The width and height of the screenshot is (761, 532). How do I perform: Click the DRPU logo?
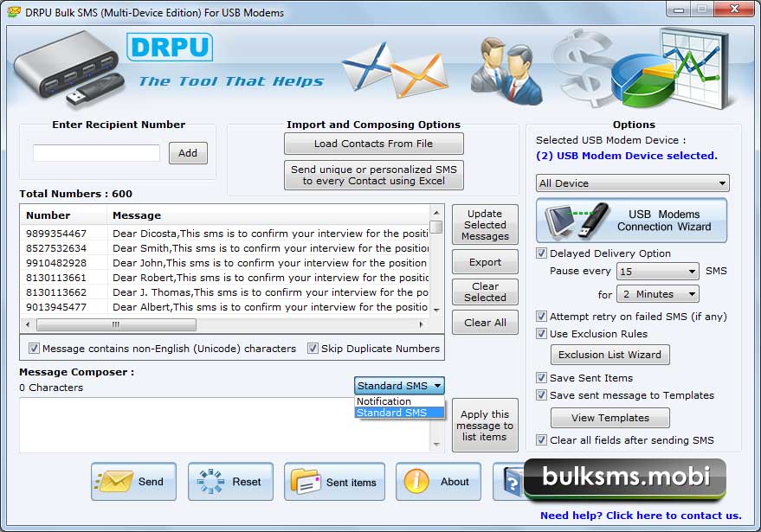click(170, 47)
